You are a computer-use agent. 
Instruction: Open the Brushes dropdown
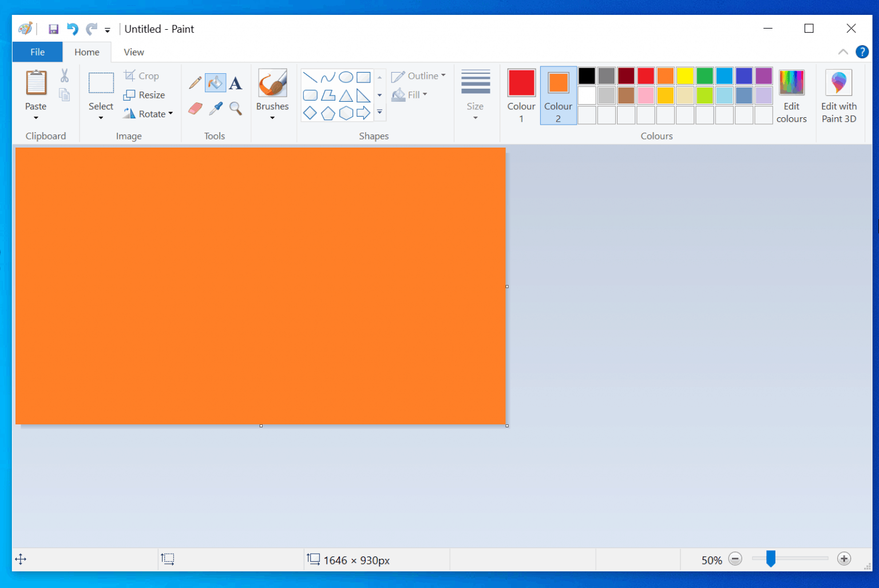[x=272, y=94]
